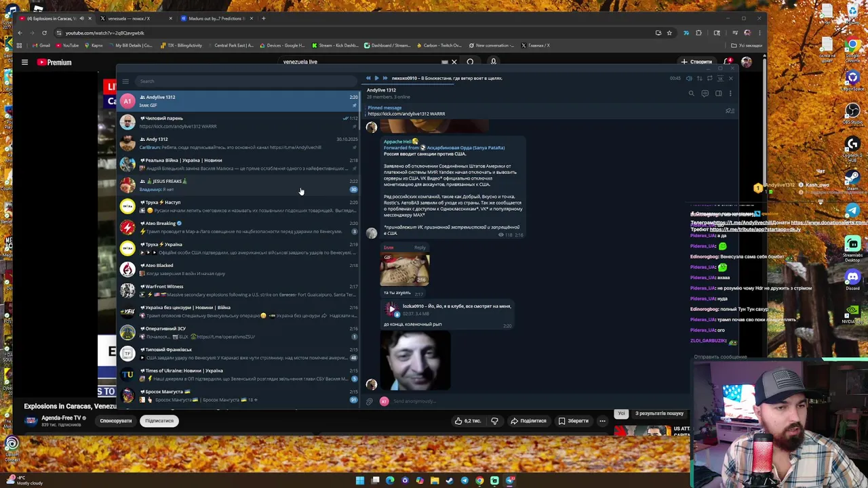Open the Andylive 1312 chat
868x488 pixels.
(238, 101)
